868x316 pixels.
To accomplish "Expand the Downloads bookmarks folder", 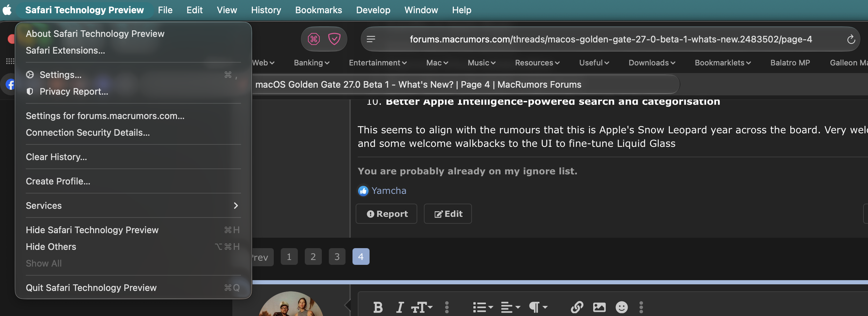I will point(652,63).
